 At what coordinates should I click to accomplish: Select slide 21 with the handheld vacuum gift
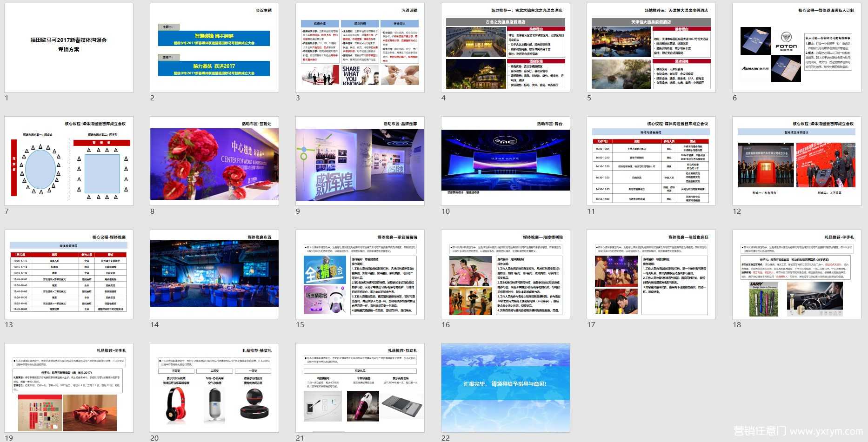[x=360, y=388]
